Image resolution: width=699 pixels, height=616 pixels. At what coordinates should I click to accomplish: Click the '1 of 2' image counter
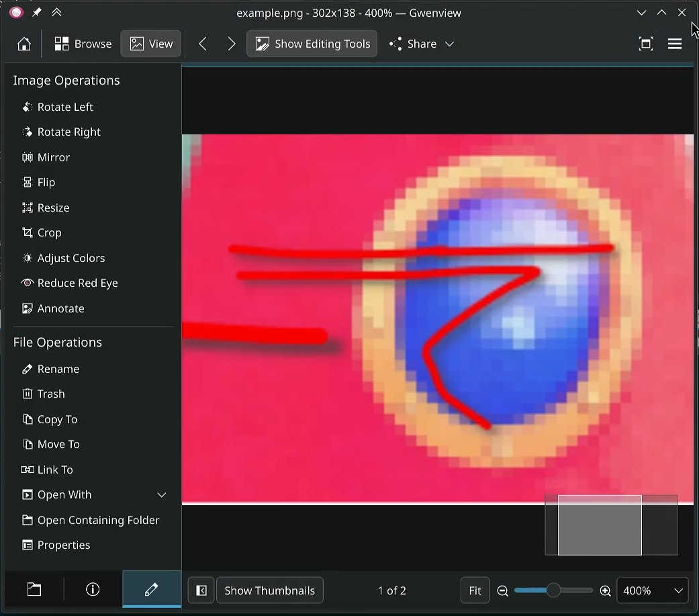tap(392, 590)
